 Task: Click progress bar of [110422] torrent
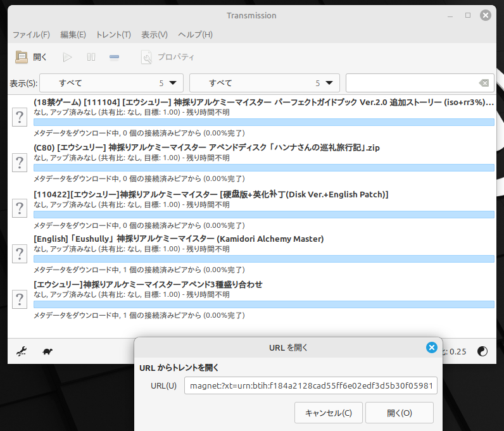tap(264, 215)
